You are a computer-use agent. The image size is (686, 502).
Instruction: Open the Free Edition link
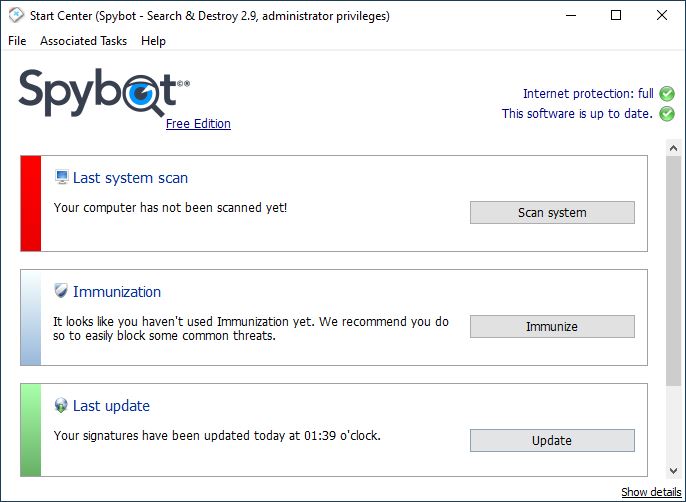point(198,124)
